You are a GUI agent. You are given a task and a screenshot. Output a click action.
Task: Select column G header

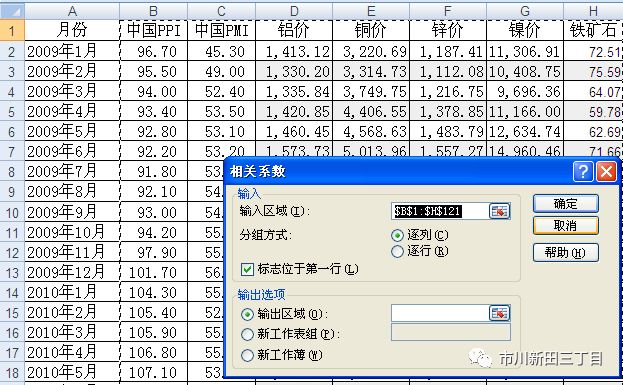click(525, 11)
